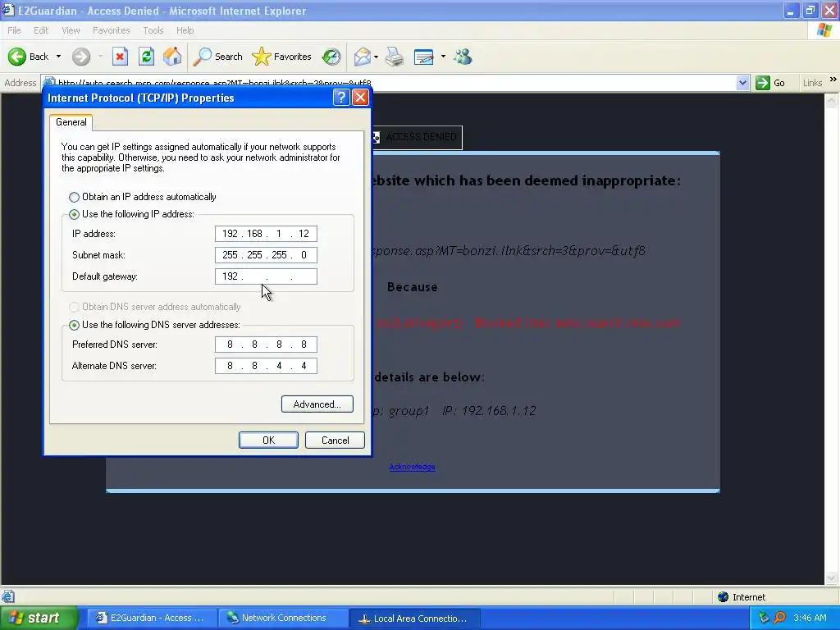Expand the Links toolbar chevron
Viewport: 840px width, 630px height.
pos(833,80)
